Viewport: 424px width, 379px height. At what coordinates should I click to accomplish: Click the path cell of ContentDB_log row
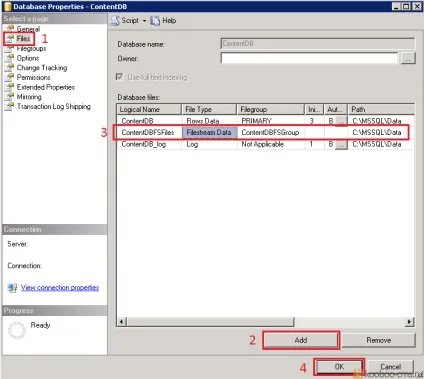(381, 144)
